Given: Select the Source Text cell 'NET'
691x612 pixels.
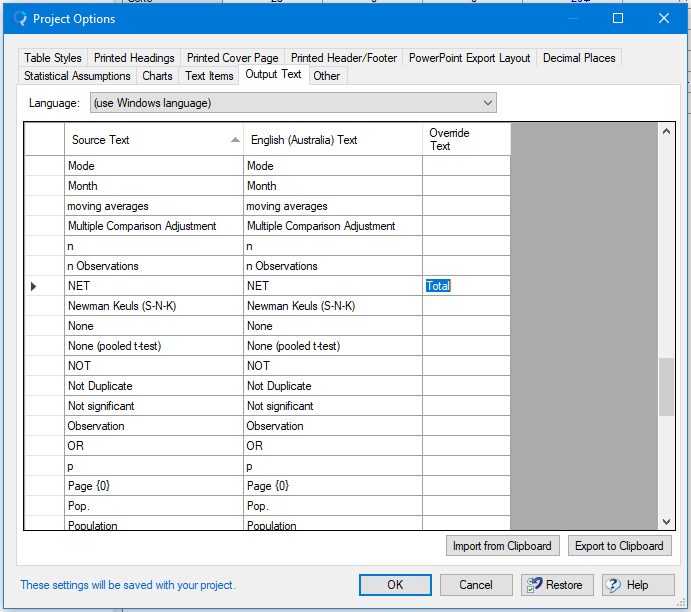Looking at the screenshot, I should pyautogui.click(x=154, y=286).
